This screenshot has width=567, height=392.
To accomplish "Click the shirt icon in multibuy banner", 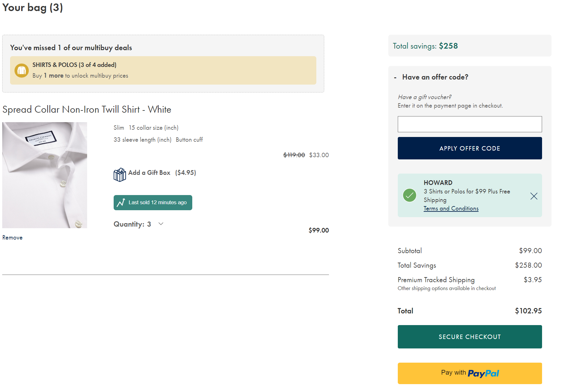I will tap(21, 70).
